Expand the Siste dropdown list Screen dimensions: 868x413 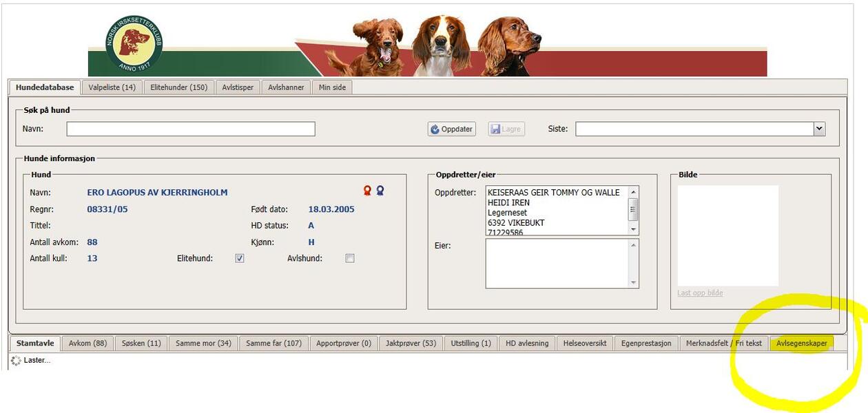[x=819, y=129]
